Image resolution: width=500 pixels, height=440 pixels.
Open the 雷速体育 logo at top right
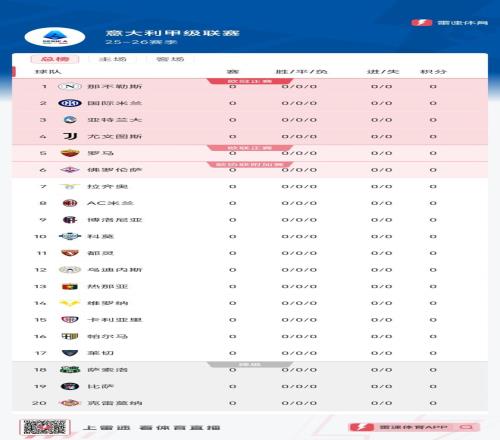pyautogui.click(x=449, y=23)
